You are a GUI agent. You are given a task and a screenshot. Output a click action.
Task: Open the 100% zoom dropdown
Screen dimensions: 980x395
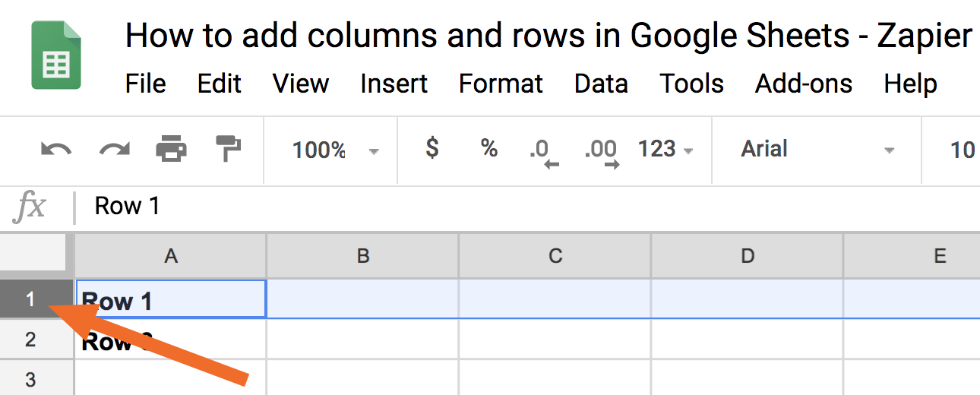click(334, 150)
